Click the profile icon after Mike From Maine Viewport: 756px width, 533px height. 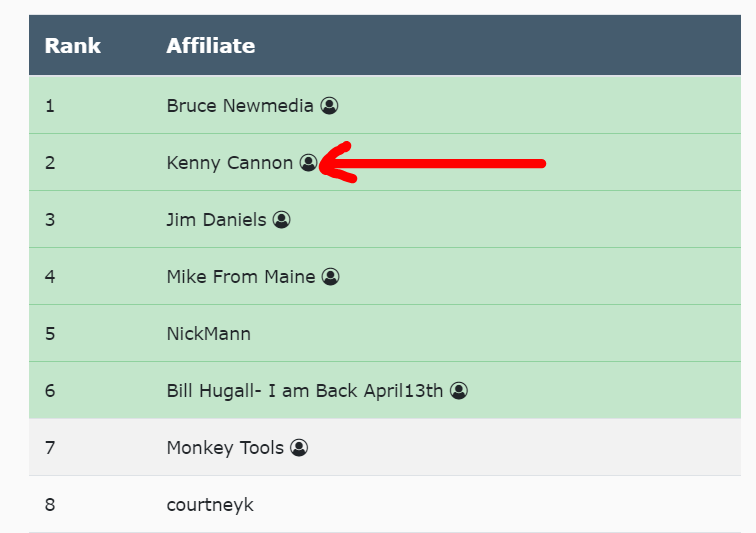coord(331,276)
